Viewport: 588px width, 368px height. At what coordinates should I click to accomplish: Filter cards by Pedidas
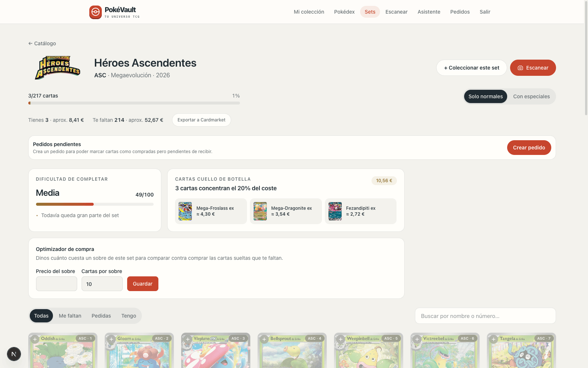point(101,316)
